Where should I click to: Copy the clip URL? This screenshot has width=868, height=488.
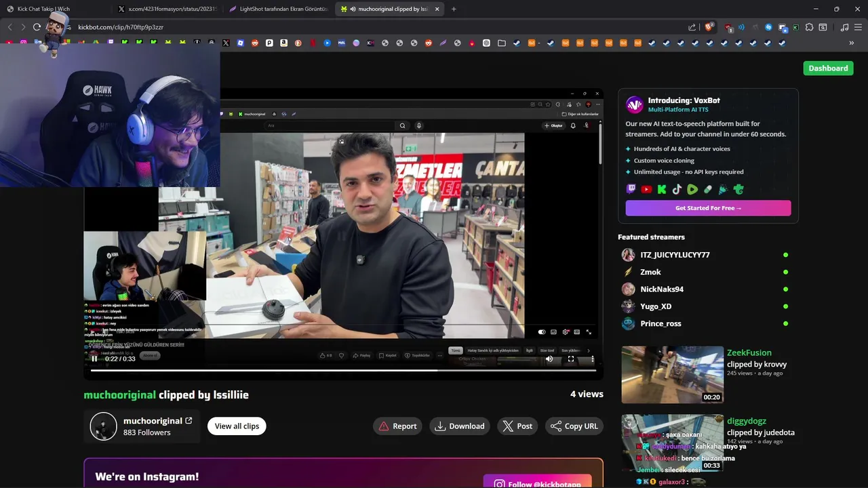574,426
